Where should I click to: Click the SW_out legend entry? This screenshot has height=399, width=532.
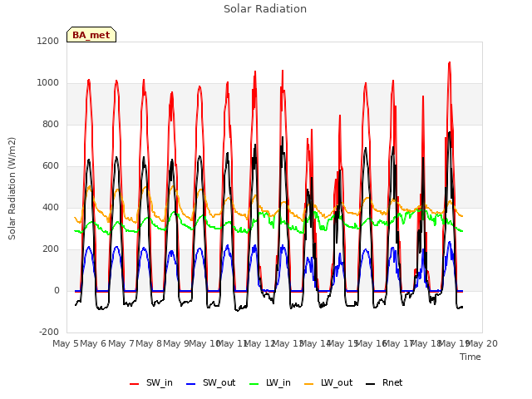point(210,382)
